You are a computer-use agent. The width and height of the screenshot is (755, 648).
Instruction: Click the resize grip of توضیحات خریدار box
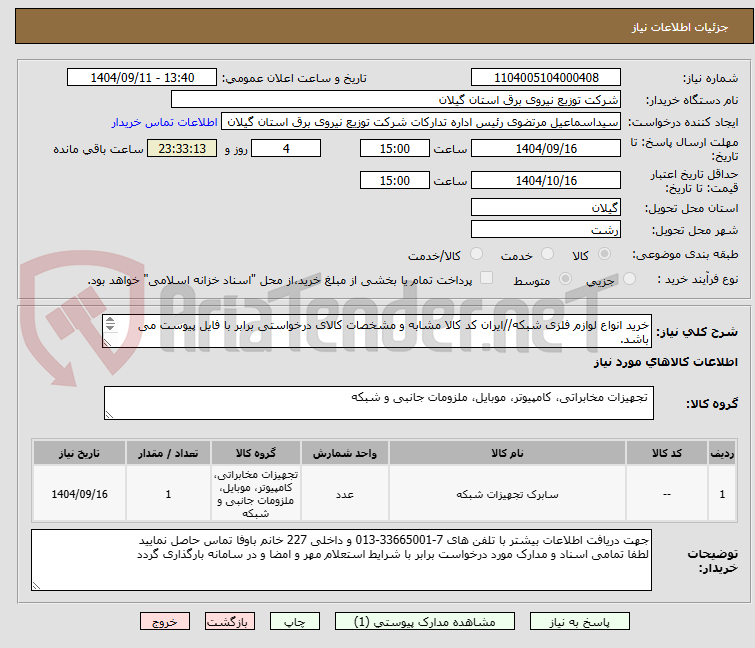point(36,585)
